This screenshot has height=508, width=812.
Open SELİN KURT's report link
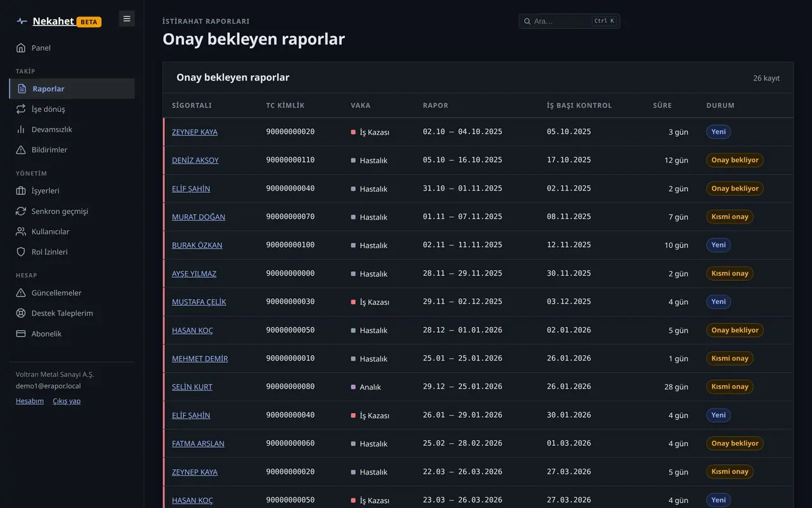pos(192,387)
